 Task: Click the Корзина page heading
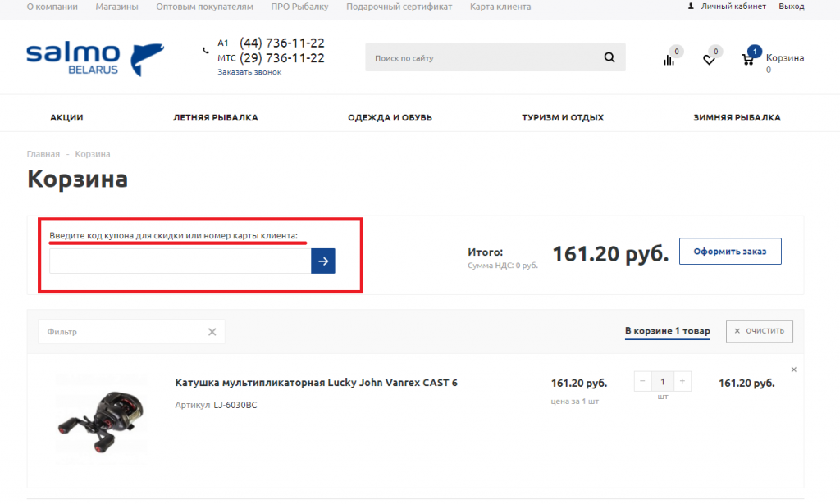pyautogui.click(x=78, y=179)
